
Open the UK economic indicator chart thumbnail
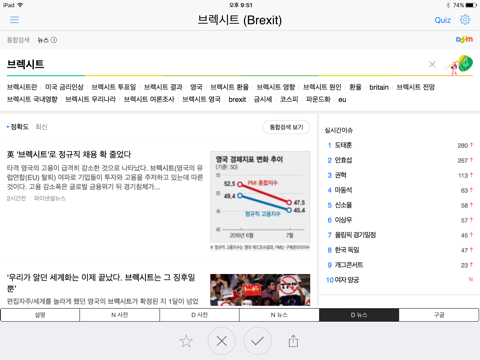(260, 201)
